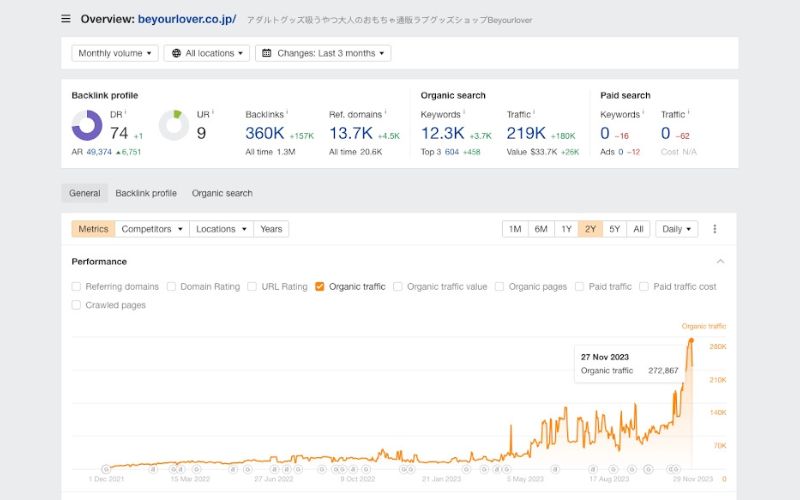The image size is (800, 500).
Task: Open the beyourlover.co.jp/ domain link
Action: click(187, 19)
